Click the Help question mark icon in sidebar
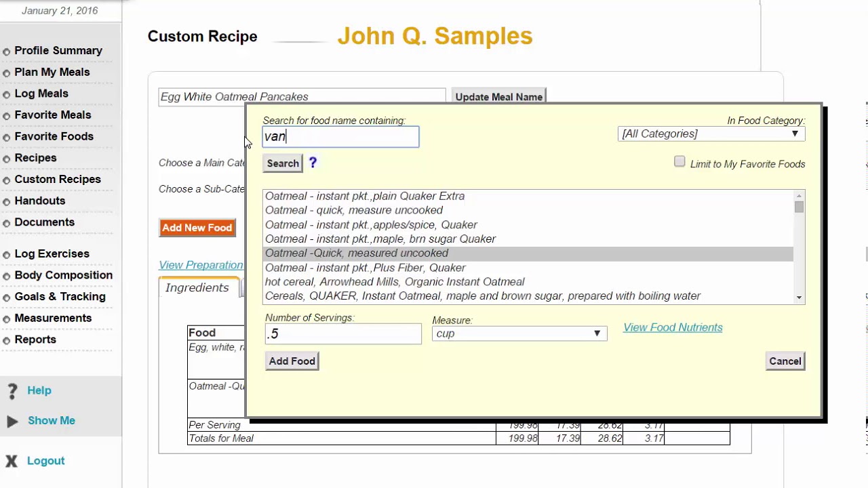Viewport: 868px width, 488px height. coord(12,391)
